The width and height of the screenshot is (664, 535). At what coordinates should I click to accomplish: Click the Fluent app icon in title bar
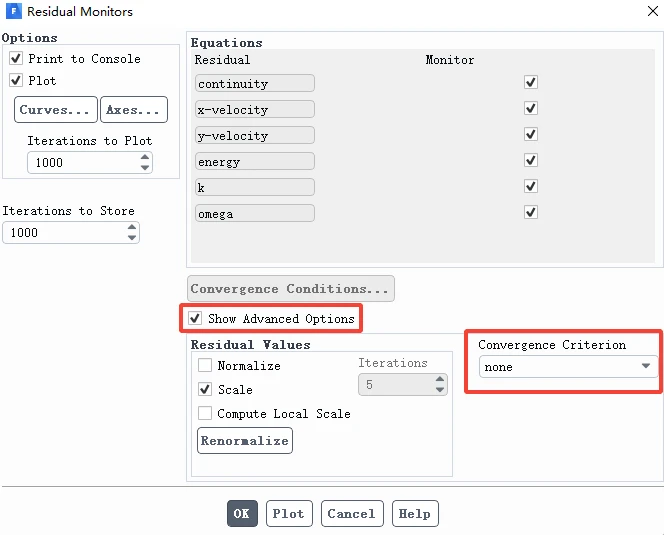tap(13, 11)
